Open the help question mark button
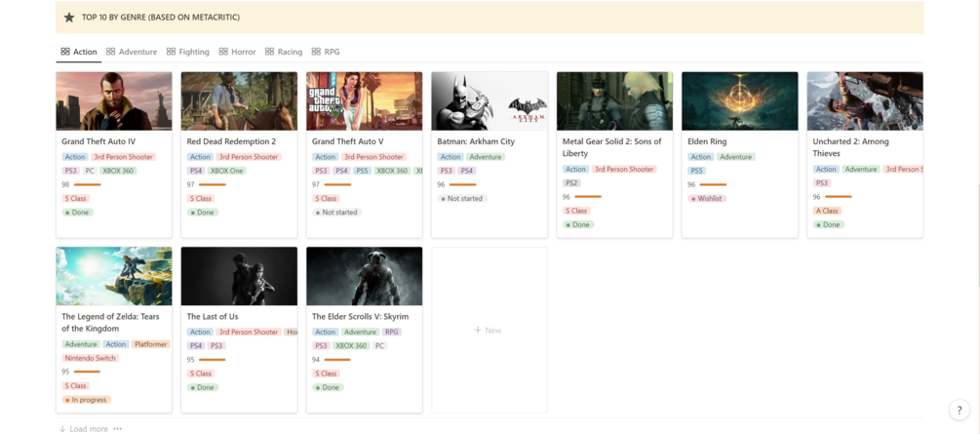The height and width of the screenshot is (434, 980). [960, 411]
